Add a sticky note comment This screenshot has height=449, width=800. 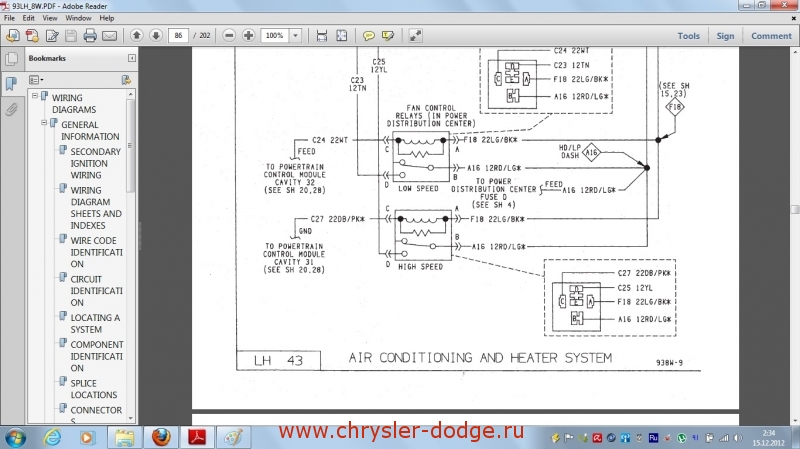point(368,36)
